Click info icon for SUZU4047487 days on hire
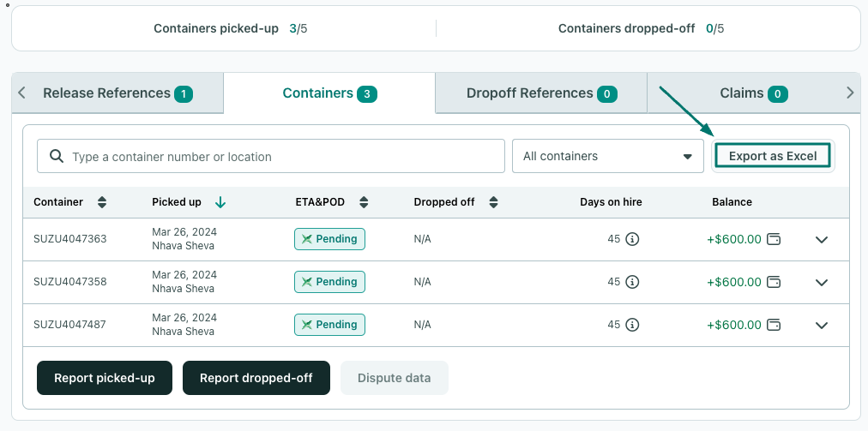This screenshot has height=431, width=868. (x=632, y=325)
